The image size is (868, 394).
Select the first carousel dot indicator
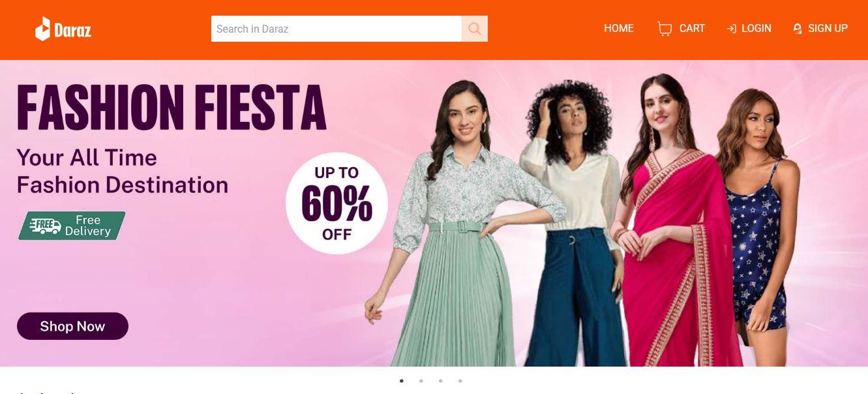[401, 381]
